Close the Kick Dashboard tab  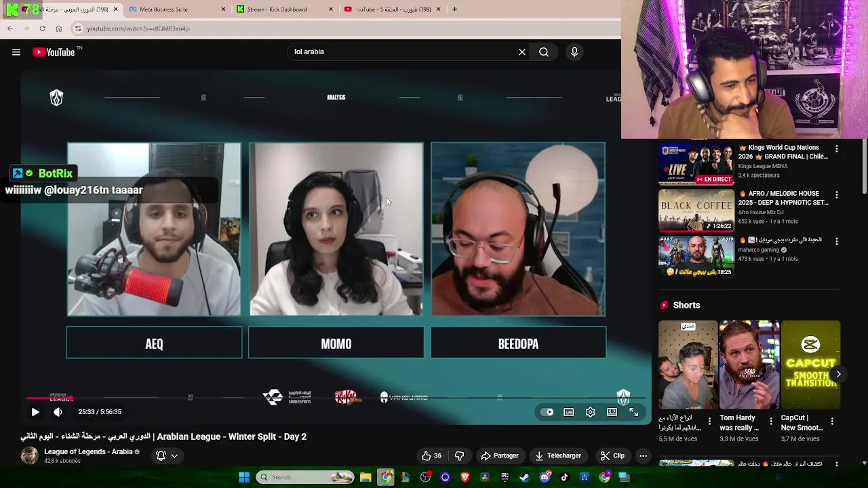[331, 9]
